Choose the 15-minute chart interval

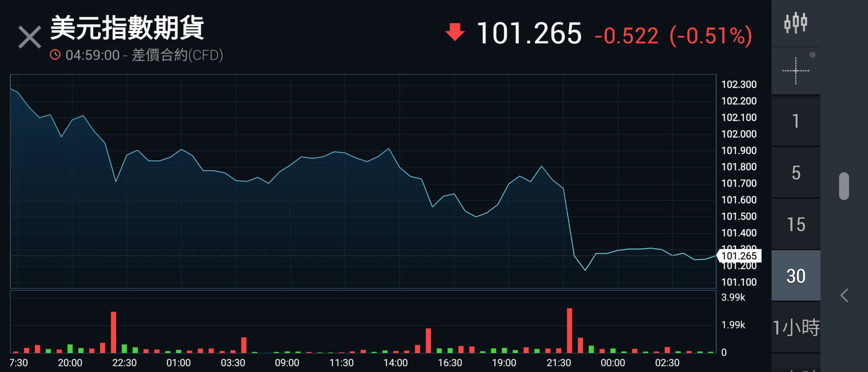795,224
